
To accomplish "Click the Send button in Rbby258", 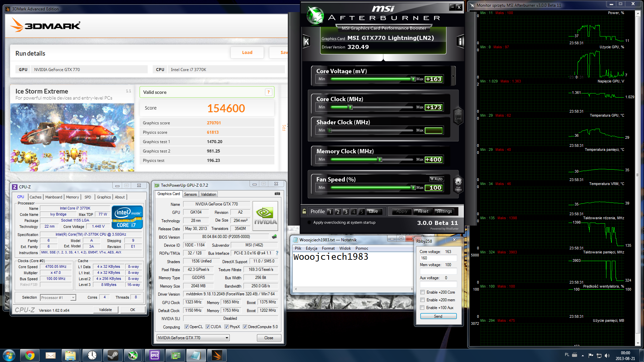I will (438, 316).
